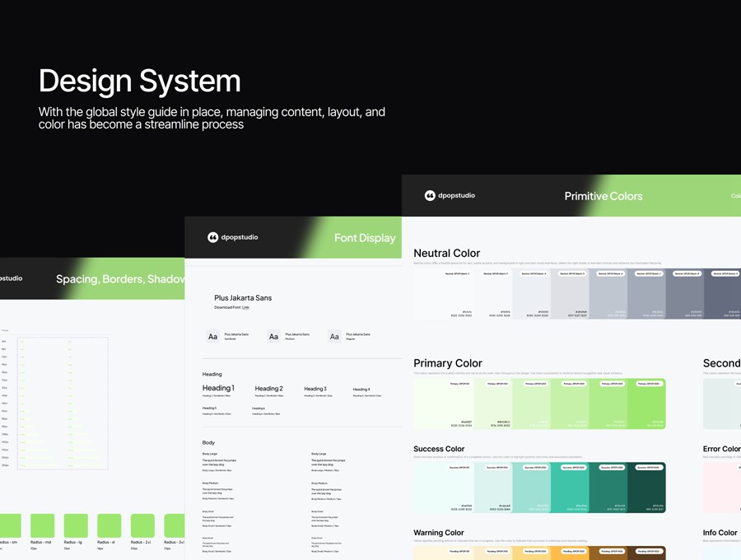Click the Plus Jakarta Sans Medium Aa sample
Screen dimensions: 741x560
click(x=273, y=337)
